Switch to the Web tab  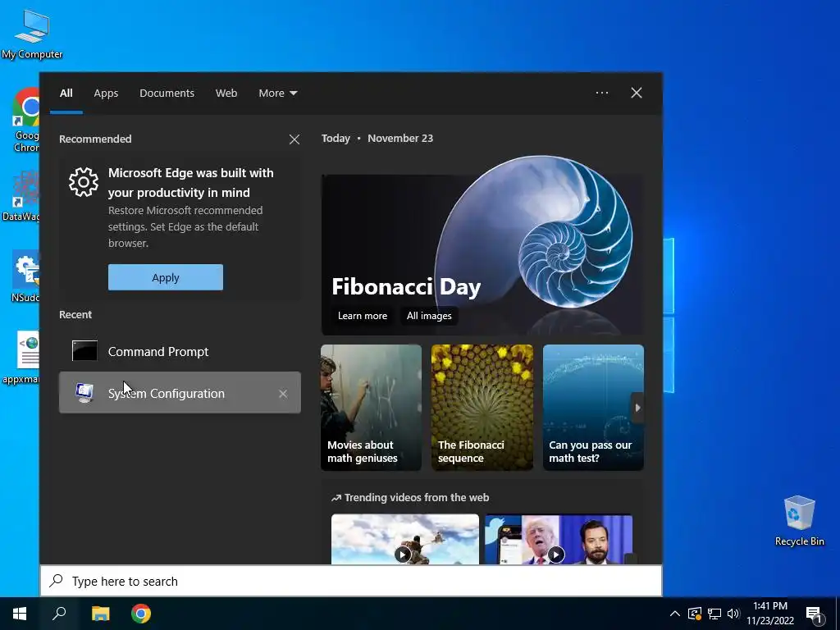tap(226, 94)
